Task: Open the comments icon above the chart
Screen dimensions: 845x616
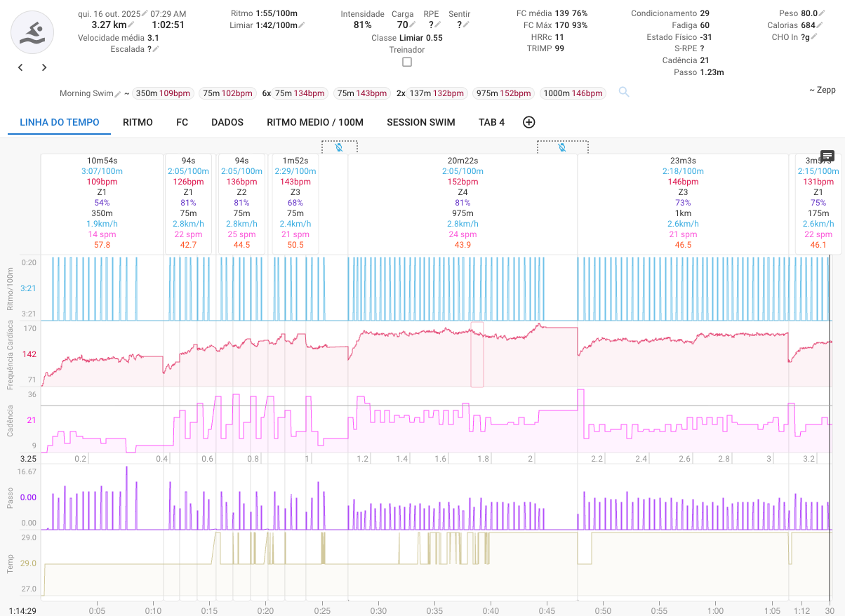Action: [x=827, y=156]
